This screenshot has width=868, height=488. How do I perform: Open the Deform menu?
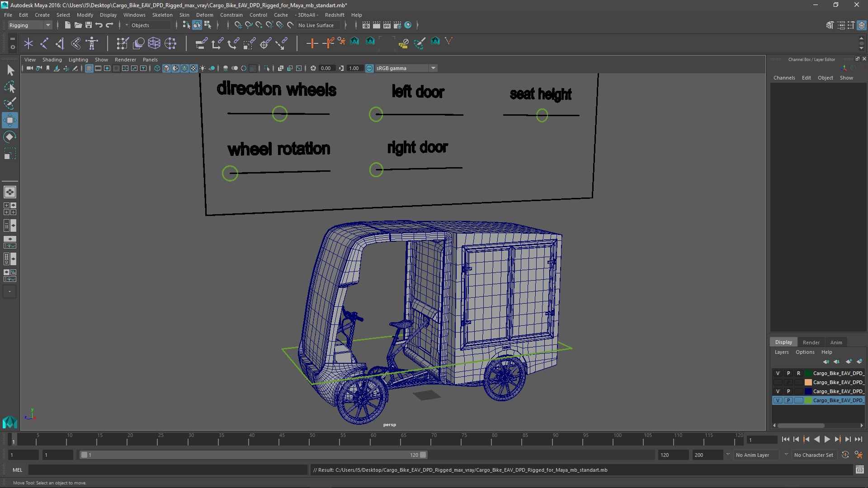click(x=204, y=15)
